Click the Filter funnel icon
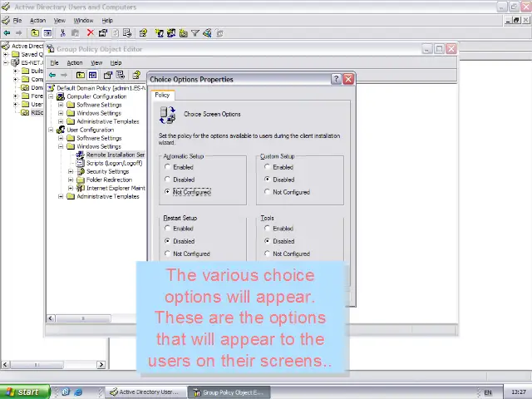Viewport: 532px width, 399px height. (195, 33)
